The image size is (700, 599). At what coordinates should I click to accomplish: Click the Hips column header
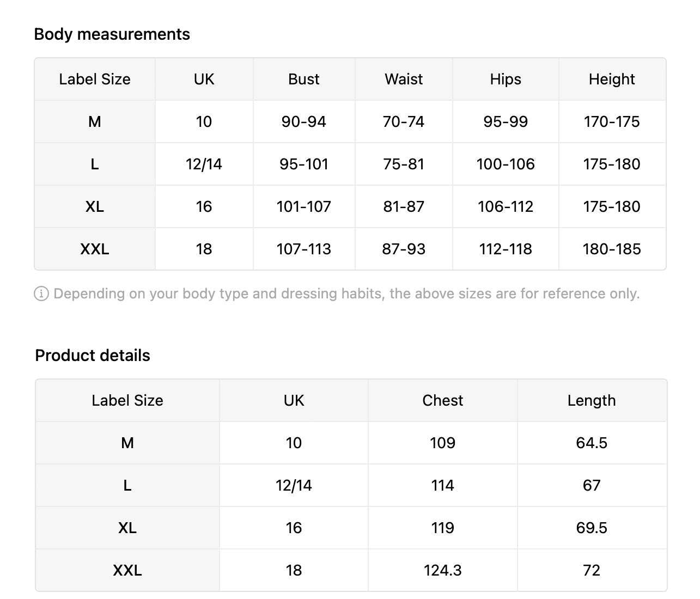click(x=505, y=80)
